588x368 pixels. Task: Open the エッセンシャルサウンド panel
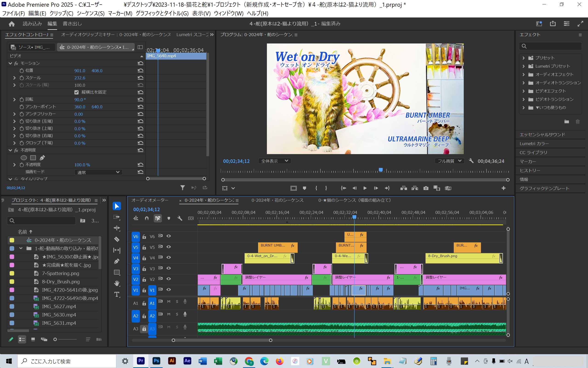pyautogui.click(x=542, y=135)
